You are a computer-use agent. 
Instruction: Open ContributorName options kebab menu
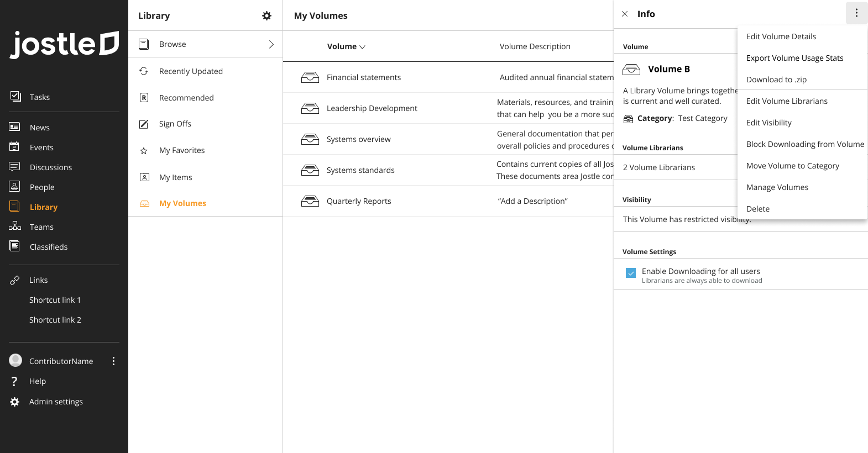(113, 361)
